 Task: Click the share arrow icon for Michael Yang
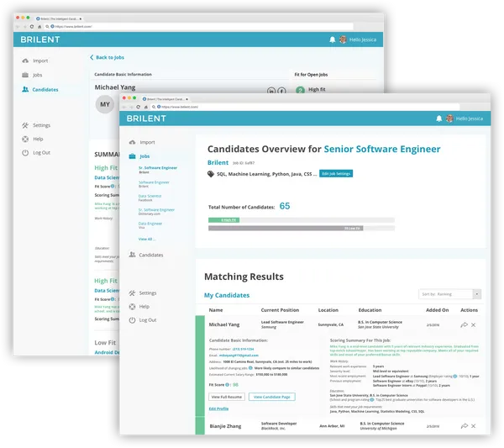pos(465,324)
